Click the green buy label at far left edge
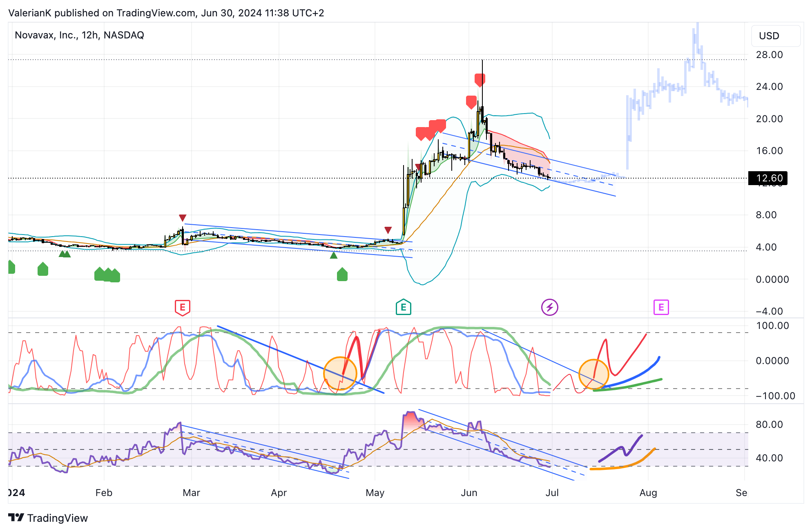Viewport: 812px width, 532px height. coord(11,267)
